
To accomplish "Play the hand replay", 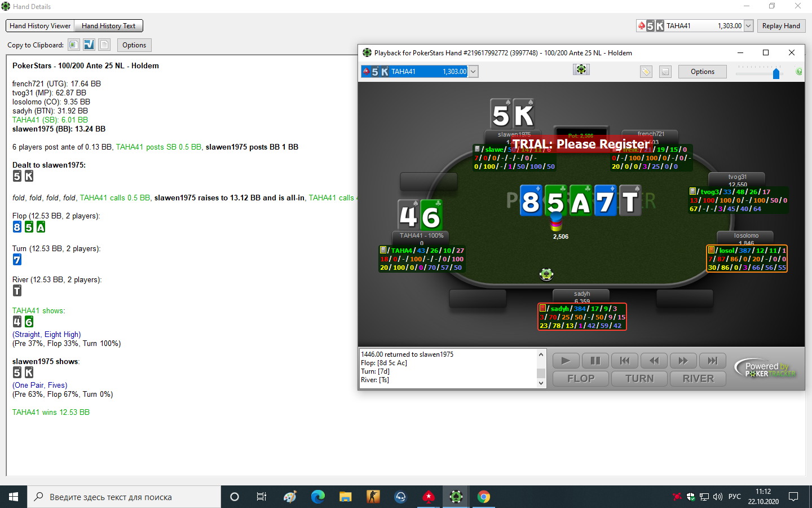I will pos(566,361).
